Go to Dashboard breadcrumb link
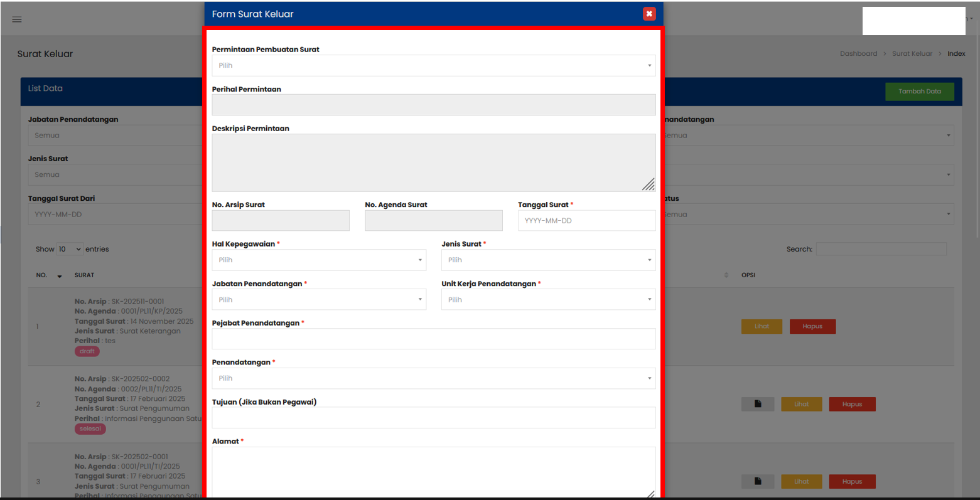 858,54
